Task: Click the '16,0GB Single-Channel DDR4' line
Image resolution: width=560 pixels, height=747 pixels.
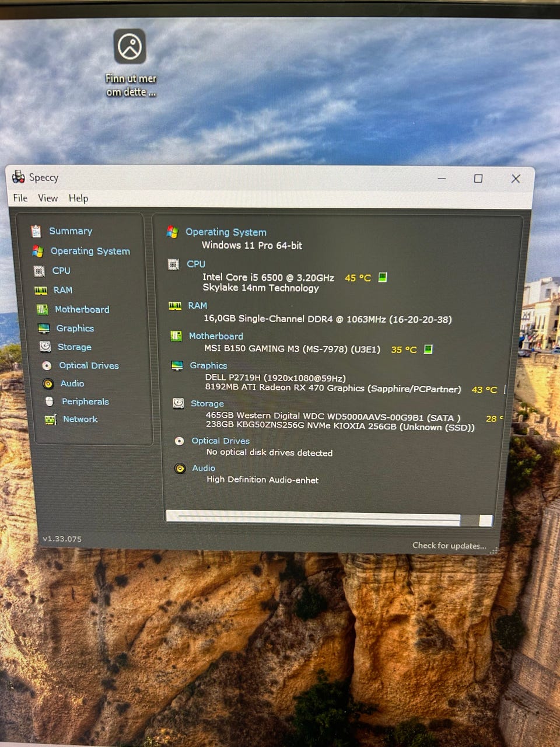Action: [x=328, y=319]
